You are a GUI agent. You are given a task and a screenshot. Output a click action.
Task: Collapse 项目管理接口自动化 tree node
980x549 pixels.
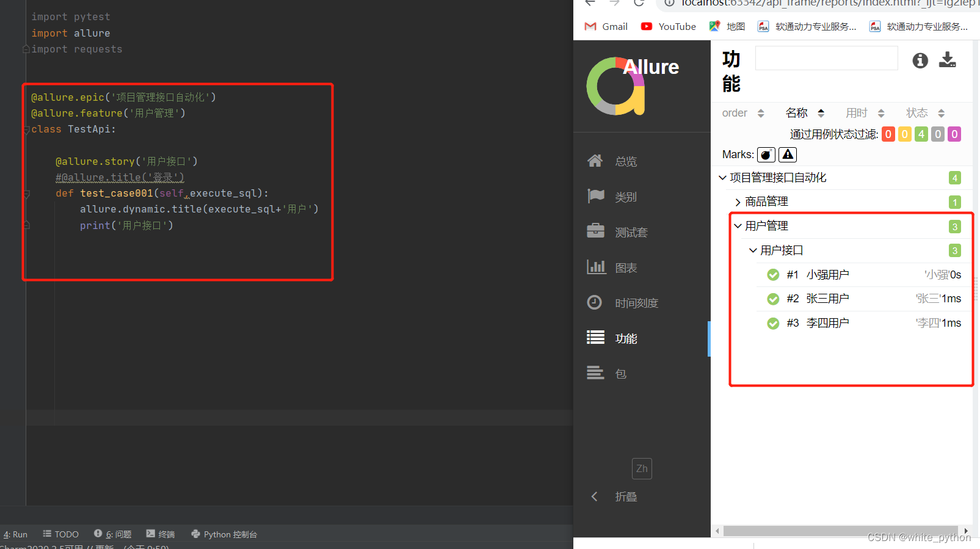point(722,178)
